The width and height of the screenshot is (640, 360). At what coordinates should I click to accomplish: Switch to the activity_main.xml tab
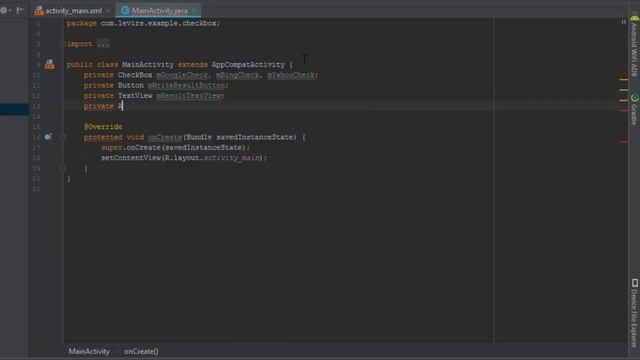point(69,11)
